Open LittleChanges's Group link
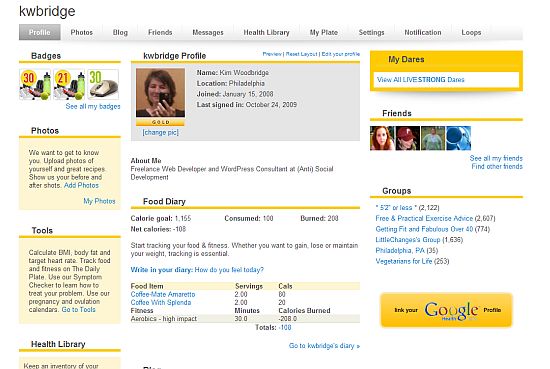Viewport: 550px width, 369px height. (x=408, y=240)
